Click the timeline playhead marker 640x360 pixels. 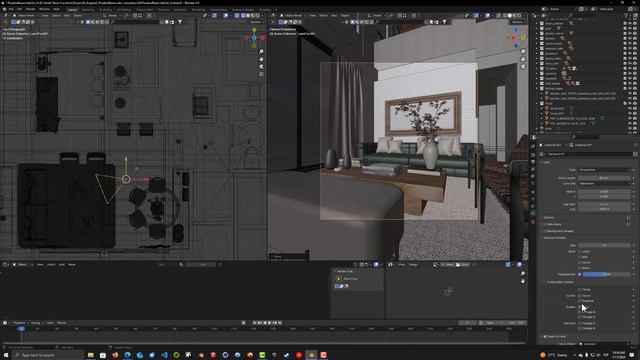pyautogui.click(x=21, y=329)
